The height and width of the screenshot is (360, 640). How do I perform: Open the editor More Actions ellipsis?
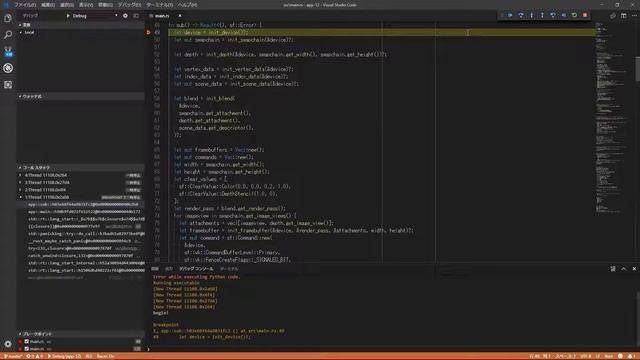click(x=634, y=16)
